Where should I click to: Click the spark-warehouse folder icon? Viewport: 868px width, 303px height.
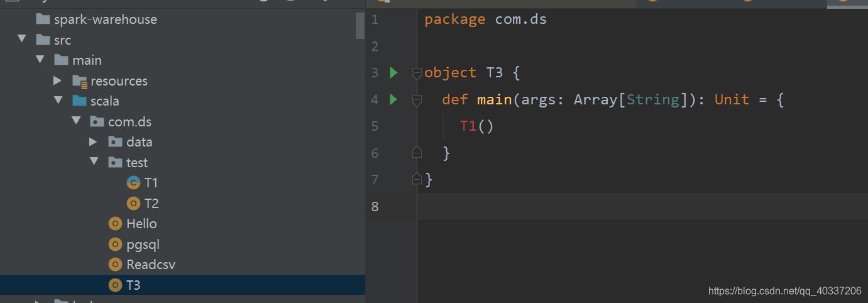(x=43, y=19)
